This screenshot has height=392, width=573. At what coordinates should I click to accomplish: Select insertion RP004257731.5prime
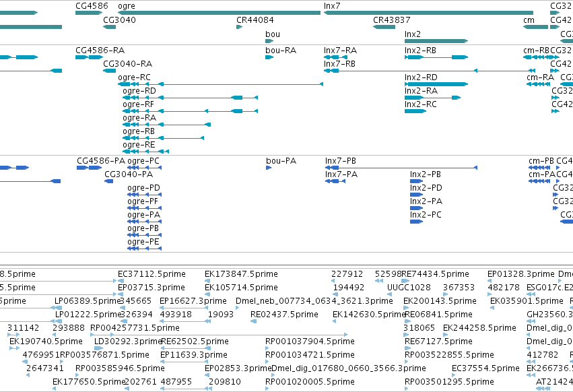219,335
